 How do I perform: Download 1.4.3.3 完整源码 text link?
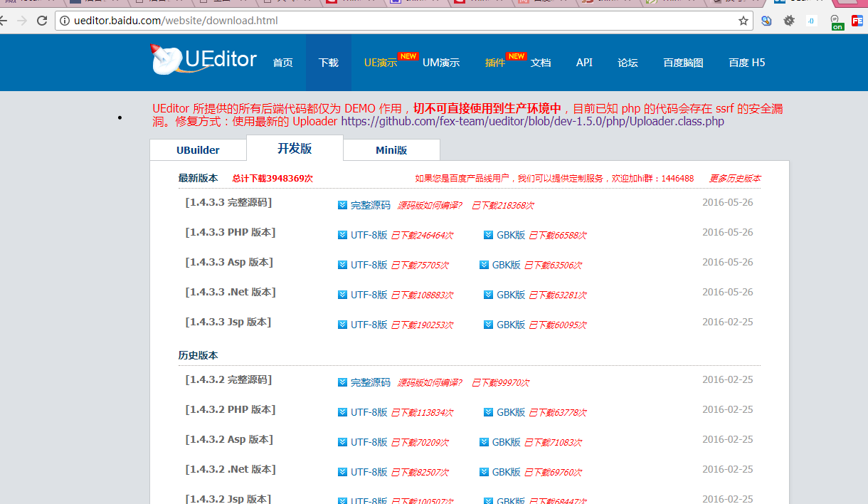tap(371, 205)
